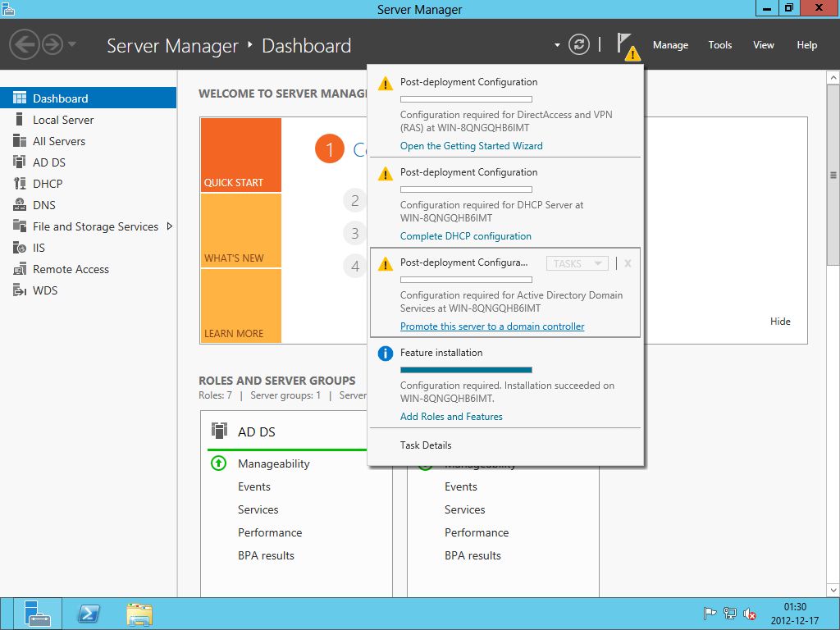The image size is (840, 630).
Task: Open Services in the AD DS tile
Action: click(x=258, y=509)
